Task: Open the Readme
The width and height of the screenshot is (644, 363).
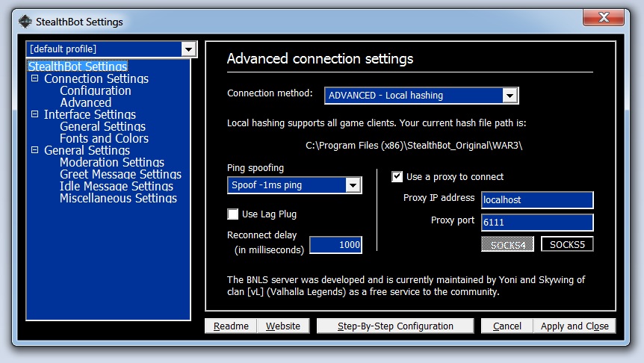Action: point(231,326)
